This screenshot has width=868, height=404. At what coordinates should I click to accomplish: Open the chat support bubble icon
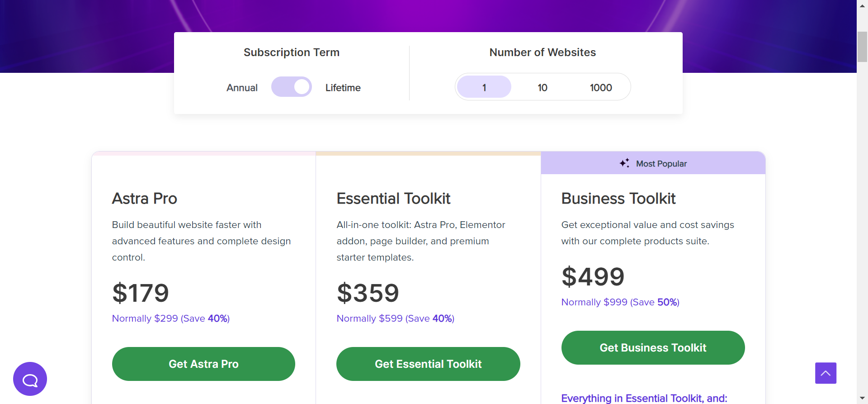(x=30, y=379)
